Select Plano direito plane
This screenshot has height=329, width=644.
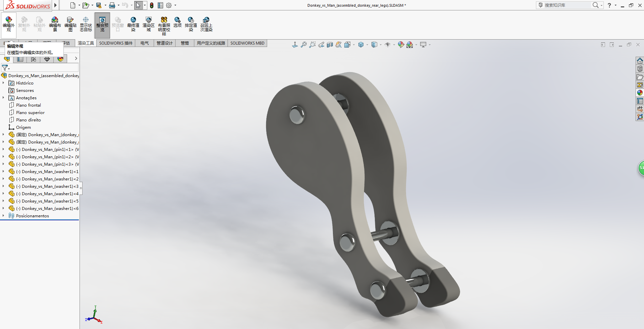tap(28, 120)
